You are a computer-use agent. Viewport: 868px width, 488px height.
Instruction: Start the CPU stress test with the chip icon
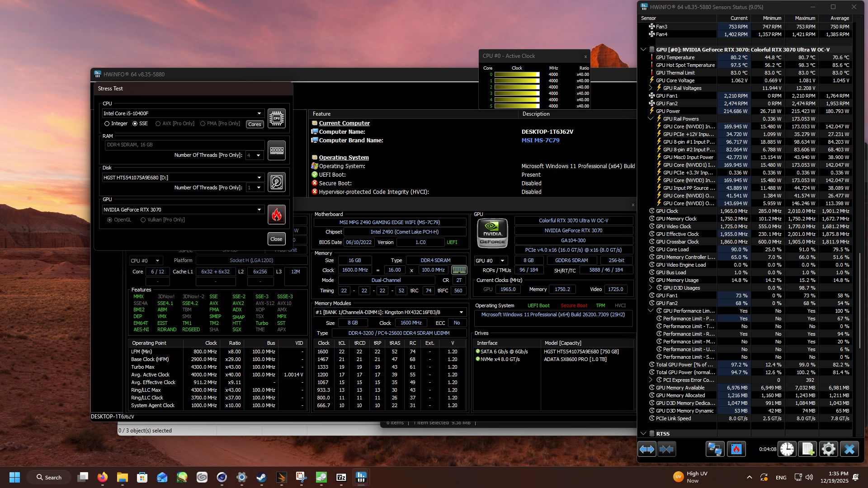276,118
